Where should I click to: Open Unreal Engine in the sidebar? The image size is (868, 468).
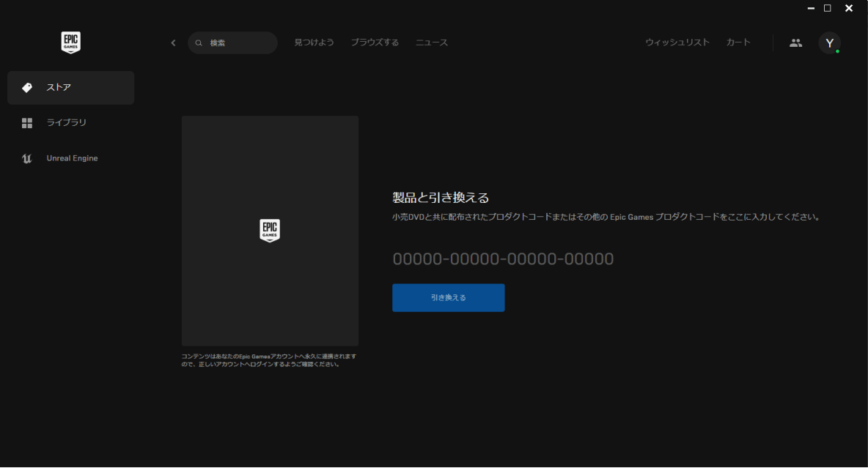(70, 158)
